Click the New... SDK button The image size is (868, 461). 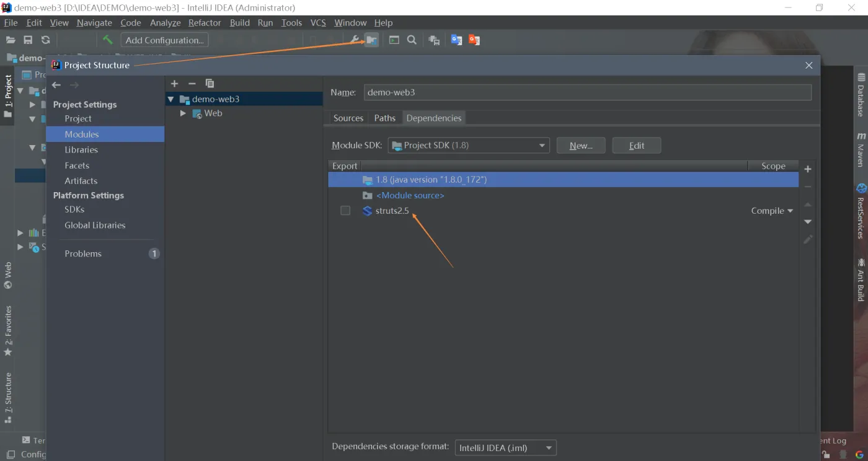(x=581, y=146)
